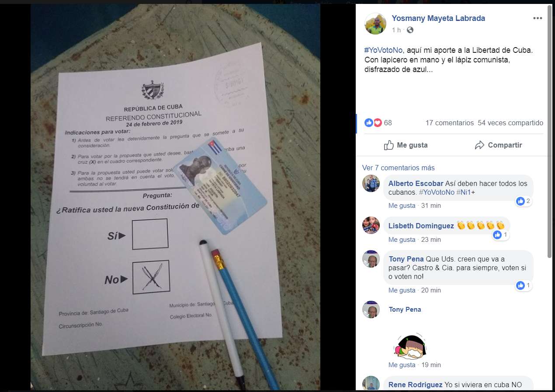
Task: Click the sticker in Tony Pena's comment
Action: tap(409, 345)
